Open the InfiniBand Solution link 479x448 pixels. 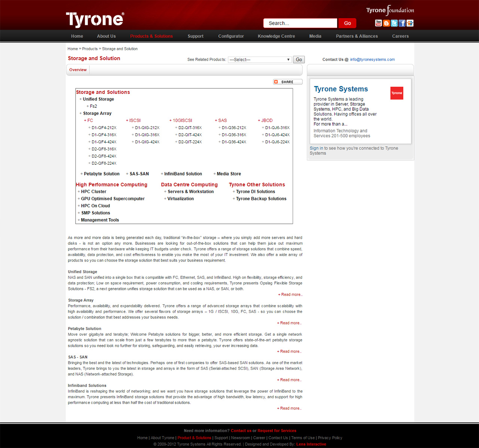(183, 174)
